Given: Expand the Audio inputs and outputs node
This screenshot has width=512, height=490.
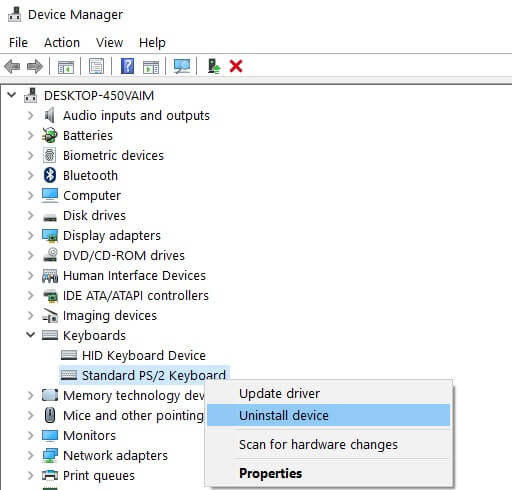Looking at the screenshot, I should (30, 115).
